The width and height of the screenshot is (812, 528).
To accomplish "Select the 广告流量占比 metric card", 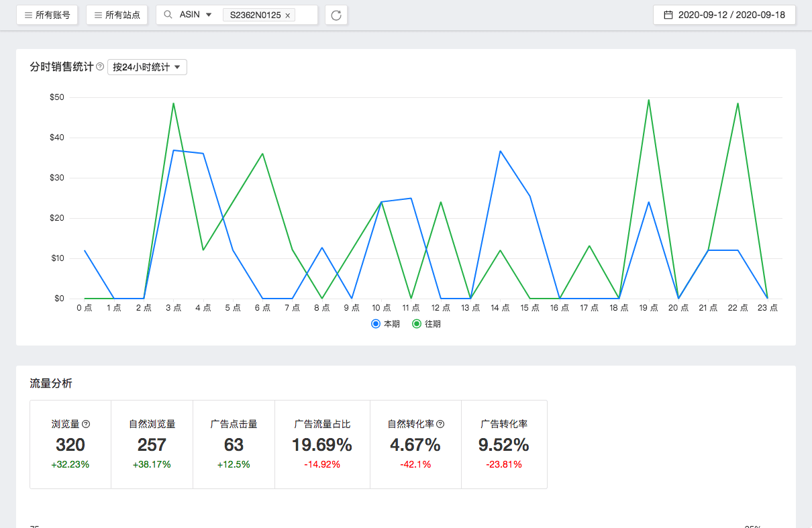I will click(322, 444).
